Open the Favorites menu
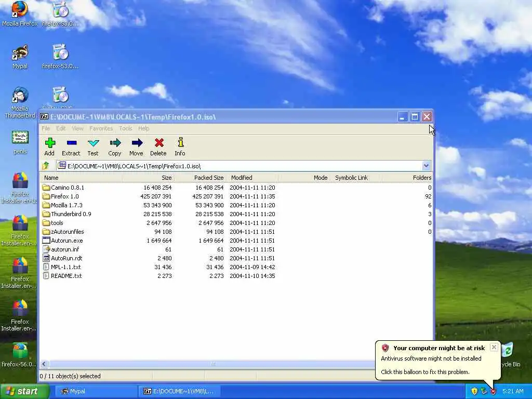This screenshot has height=399, width=532. click(101, 128)
